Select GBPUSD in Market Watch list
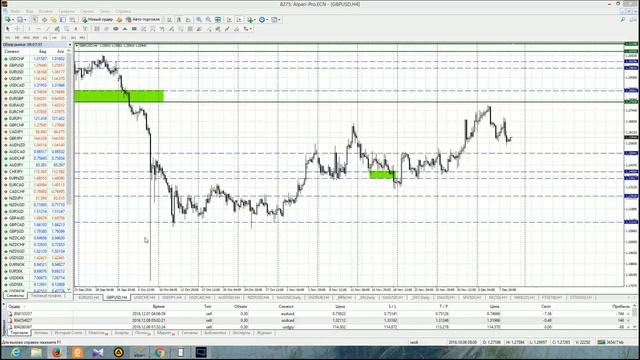This screenshot has width=640, height=360. click(34, 65)
